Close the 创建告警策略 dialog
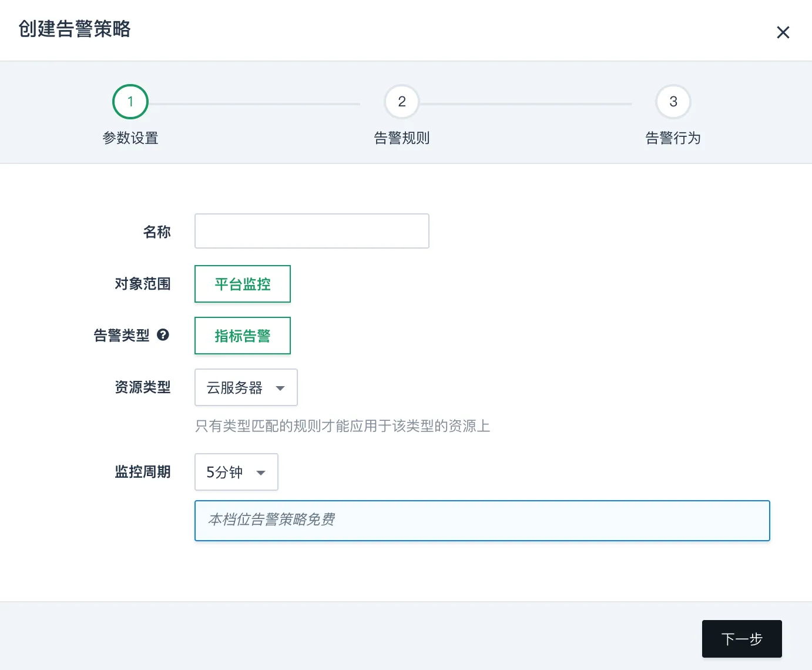The image size is (812, 670). coord(783,32)
